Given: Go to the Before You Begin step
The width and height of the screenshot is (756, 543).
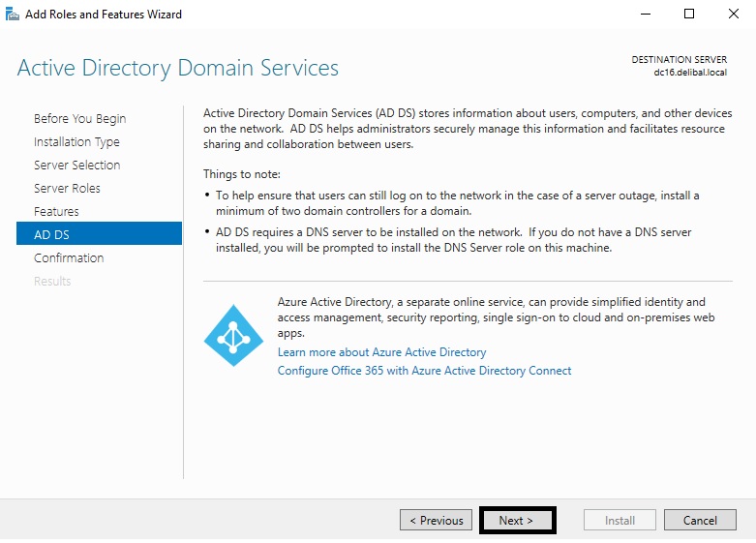Looking at the screenshot, I should pyautogui.click(x=79, y=118).
